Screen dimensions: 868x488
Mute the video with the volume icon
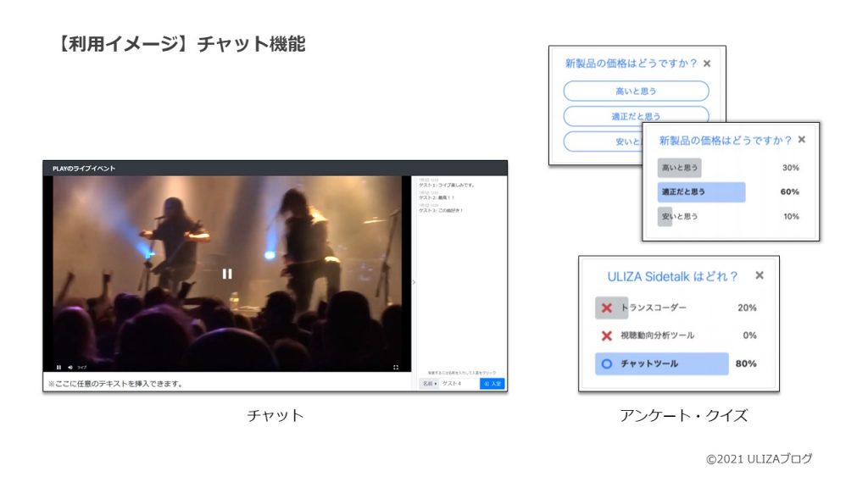70,367
